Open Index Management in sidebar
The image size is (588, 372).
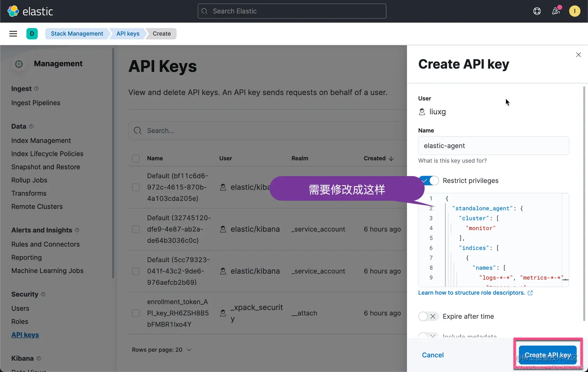pos(41,141)
